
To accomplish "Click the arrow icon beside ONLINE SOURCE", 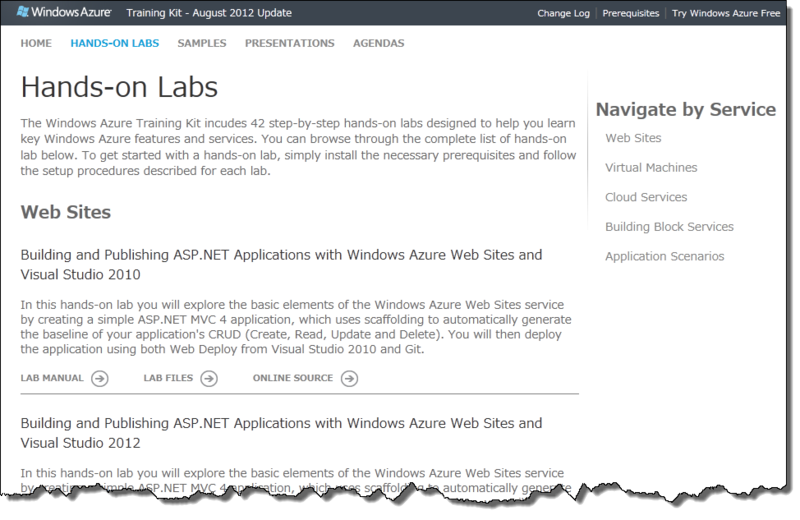I will point(349,379).
